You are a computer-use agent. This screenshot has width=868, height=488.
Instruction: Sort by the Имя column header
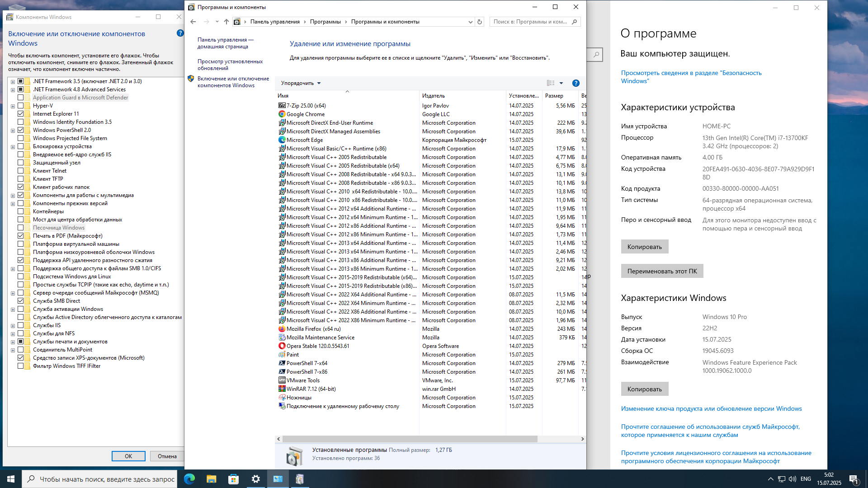tap(347, 96)
